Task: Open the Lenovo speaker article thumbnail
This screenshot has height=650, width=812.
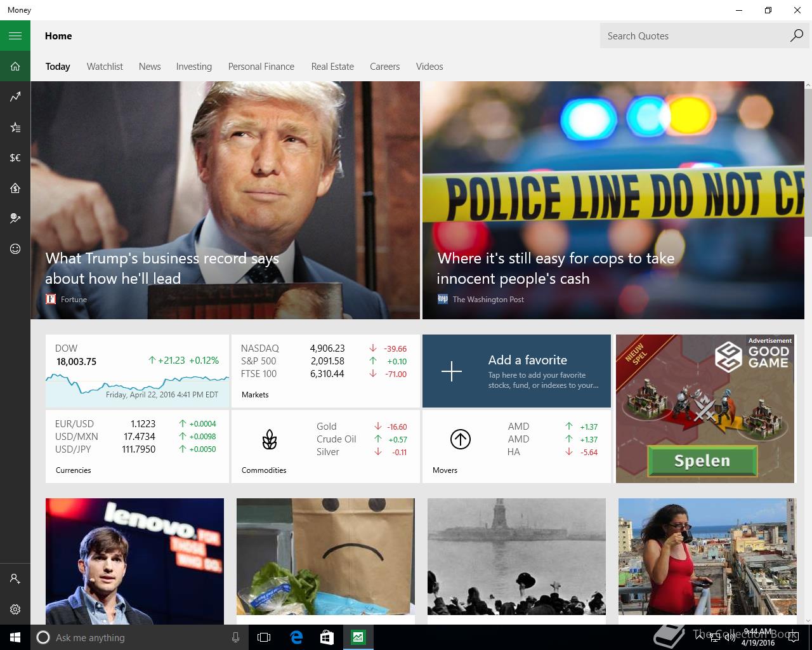Action: click(134, 561)
